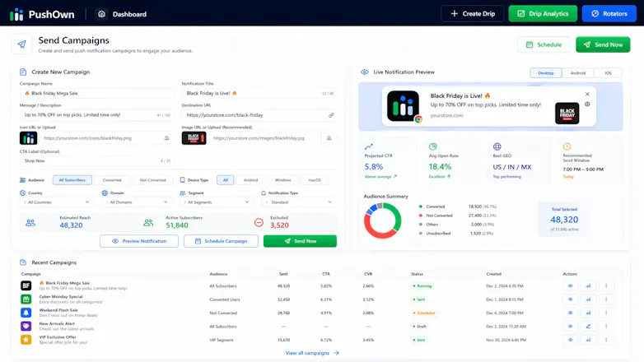Click the Campaign Name input field
Image resolution: width=644 pixels, height=362 pixels.
pos(97,94)
